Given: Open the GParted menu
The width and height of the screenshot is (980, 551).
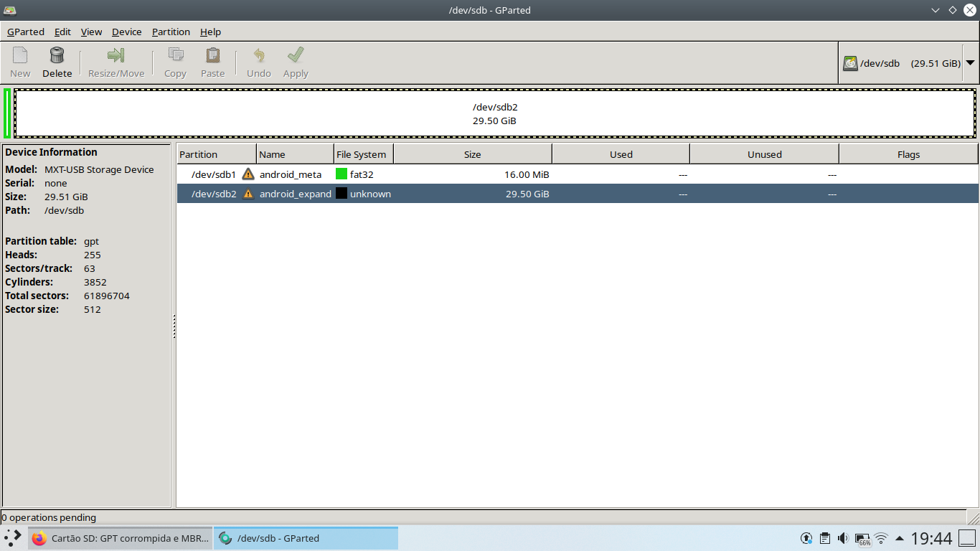Looking at the screenshot, I should 26,32.
